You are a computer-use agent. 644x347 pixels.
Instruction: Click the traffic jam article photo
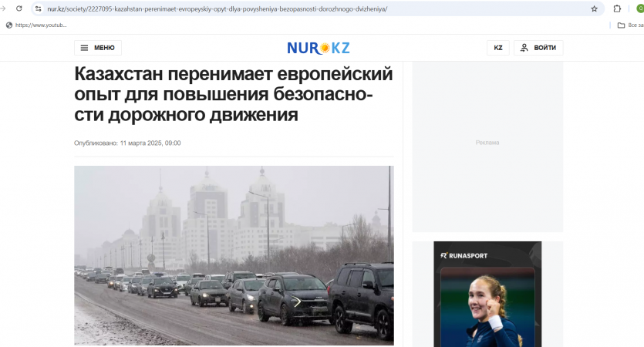[x=234, y=255]
